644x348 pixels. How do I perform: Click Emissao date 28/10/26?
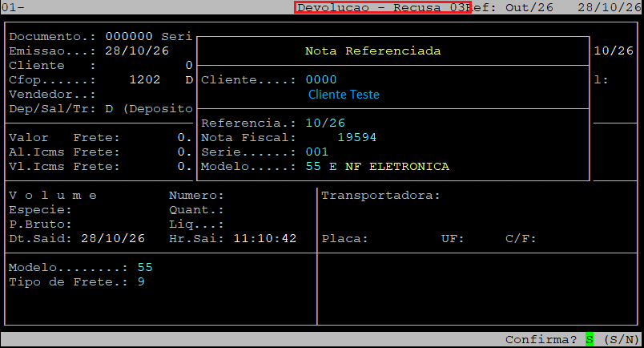(x=137, y=51)
